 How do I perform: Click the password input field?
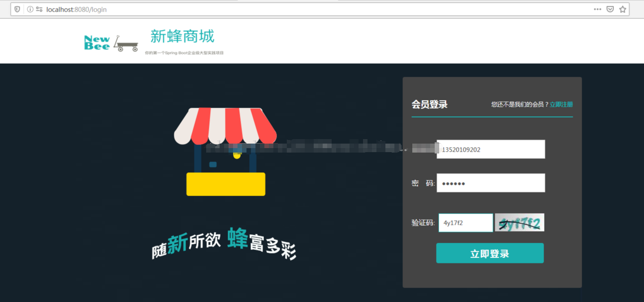coord(491,183)
